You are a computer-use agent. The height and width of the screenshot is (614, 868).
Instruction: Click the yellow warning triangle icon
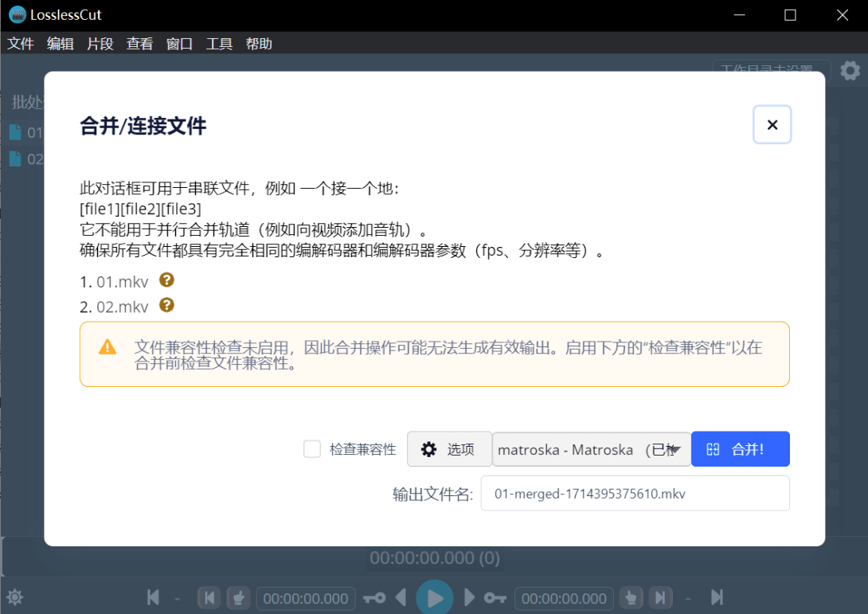[x=108, y=347]
